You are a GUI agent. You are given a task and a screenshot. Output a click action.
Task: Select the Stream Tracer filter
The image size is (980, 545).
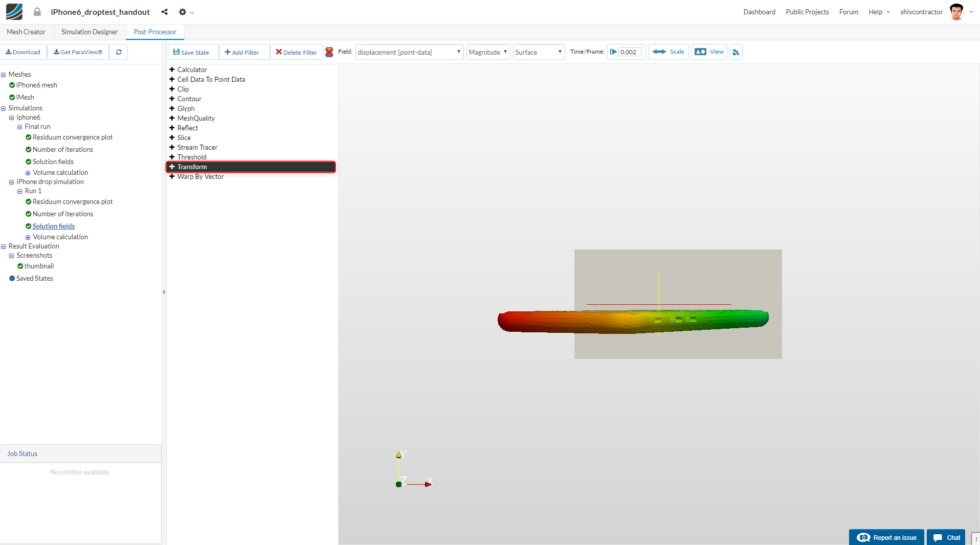(197, 148)
